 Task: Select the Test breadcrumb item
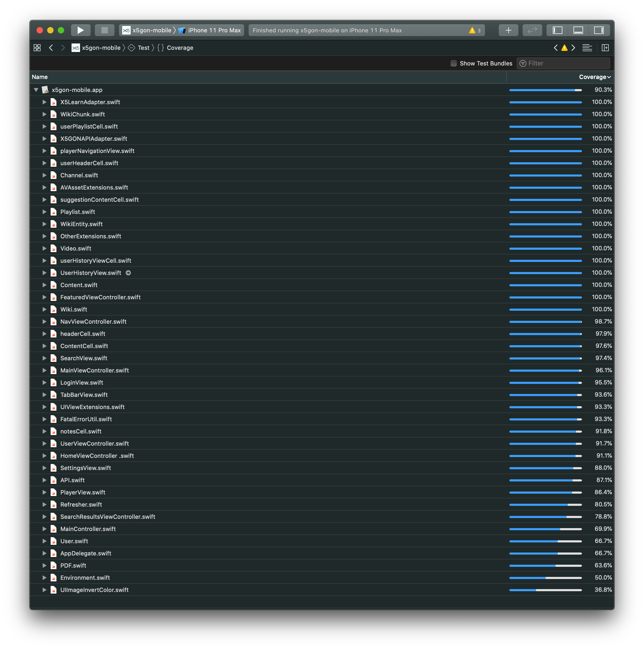pyautogui.click(x=143, y=48)
